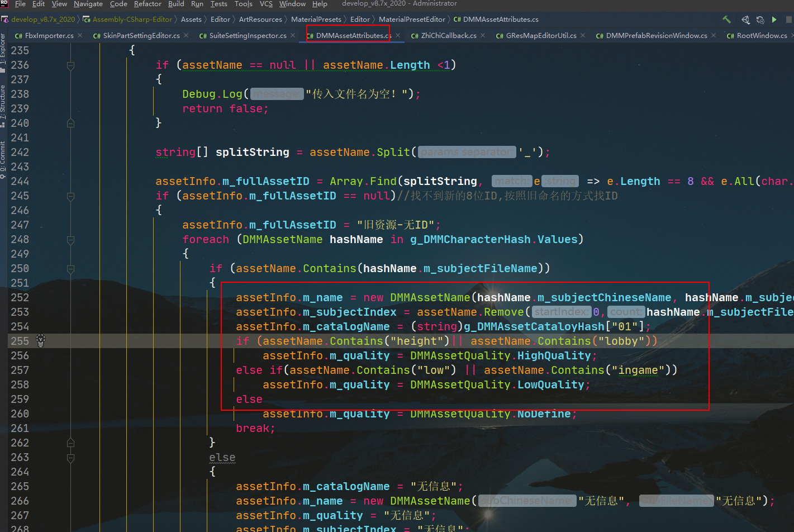Place cursor on "splitString" at line 242
Screen dimensions: 794x532
click(253, 152)
